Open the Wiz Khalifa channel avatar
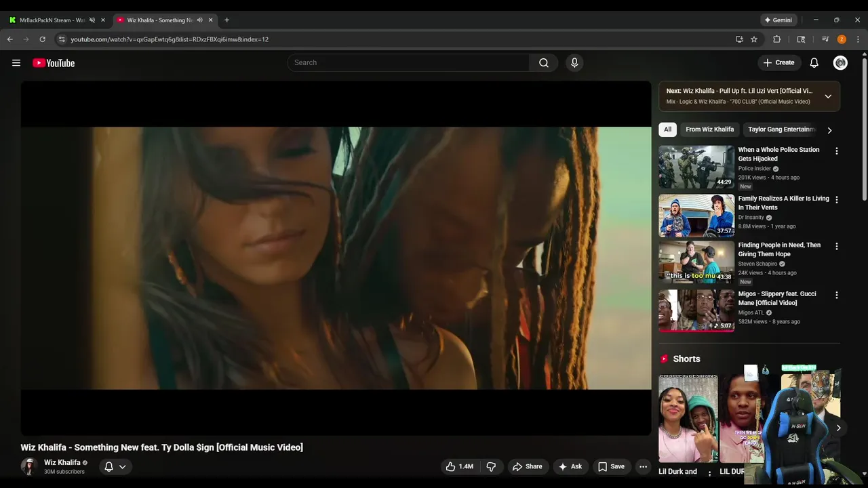The width and height of the screenshot is (868, 488). [x=29, y=466]
